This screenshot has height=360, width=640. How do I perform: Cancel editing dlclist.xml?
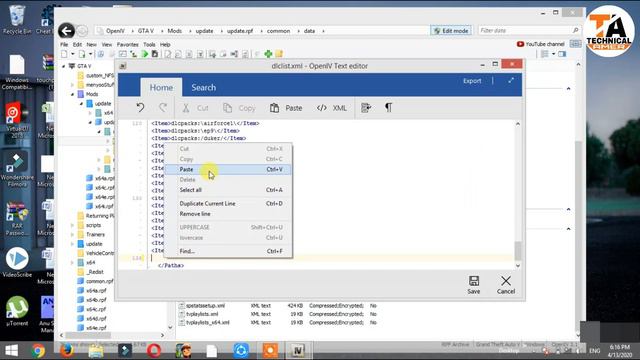pos(506,284)
